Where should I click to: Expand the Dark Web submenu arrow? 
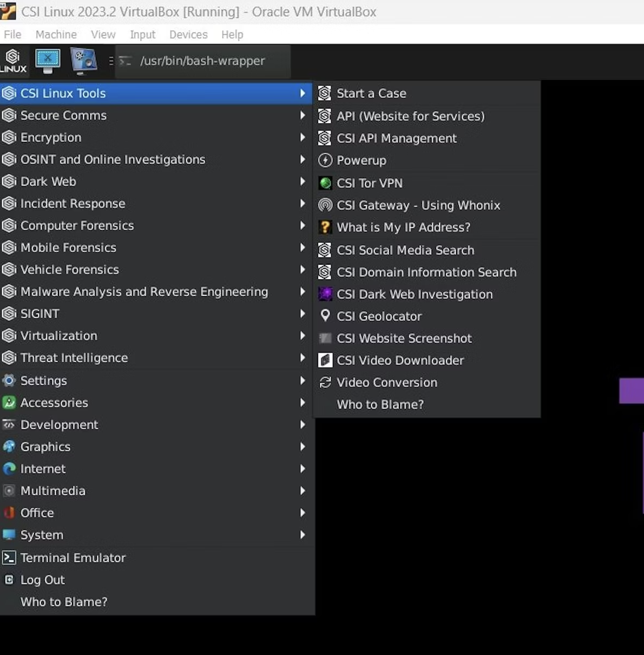click(x=303, y=181)
